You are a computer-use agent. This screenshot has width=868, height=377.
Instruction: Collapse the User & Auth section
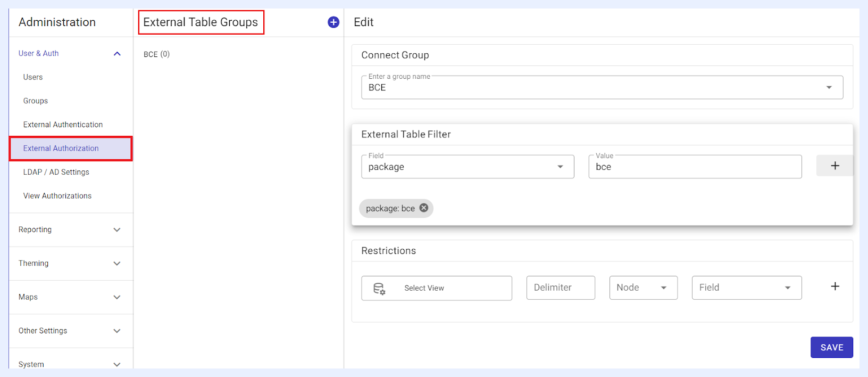click(x=117, y=53)
